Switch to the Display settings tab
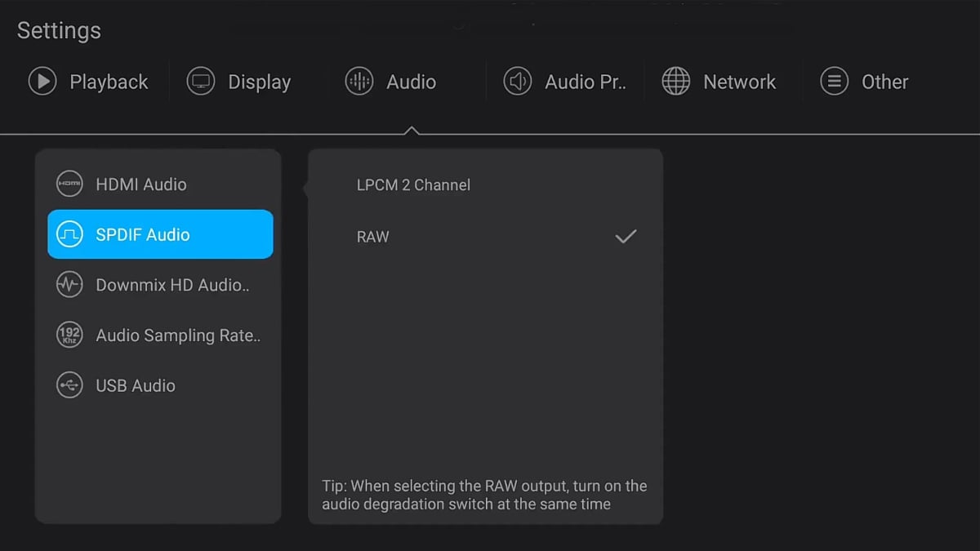 pos(259,82)
